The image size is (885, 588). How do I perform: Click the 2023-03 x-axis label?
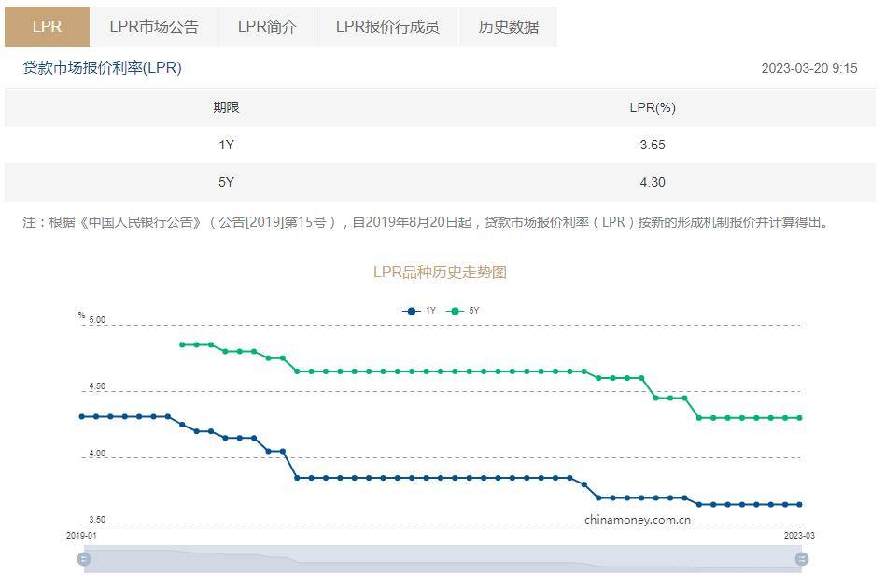(x=799, y=535)
